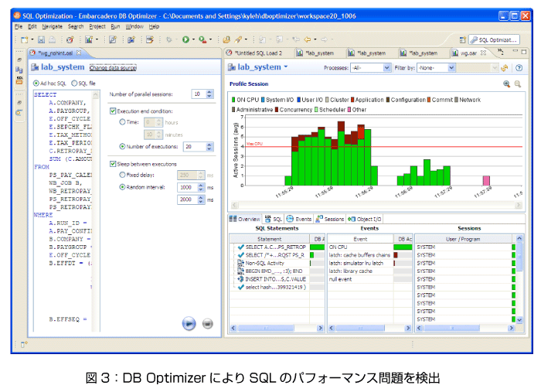Select Fixed delay radio option
Viewport: 541px width, 392px height.
point(122,175)
